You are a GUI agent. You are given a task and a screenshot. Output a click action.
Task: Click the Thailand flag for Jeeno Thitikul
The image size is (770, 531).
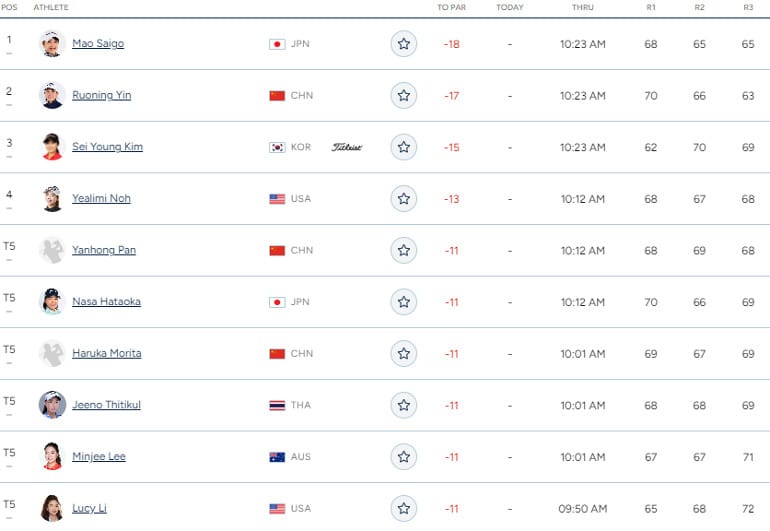tap(277, 405)
